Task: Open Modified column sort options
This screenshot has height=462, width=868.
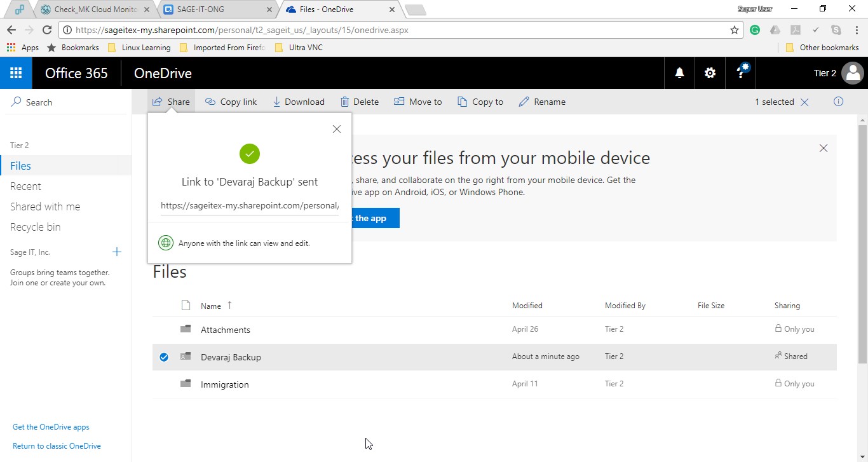Action: tap(527, 306)
